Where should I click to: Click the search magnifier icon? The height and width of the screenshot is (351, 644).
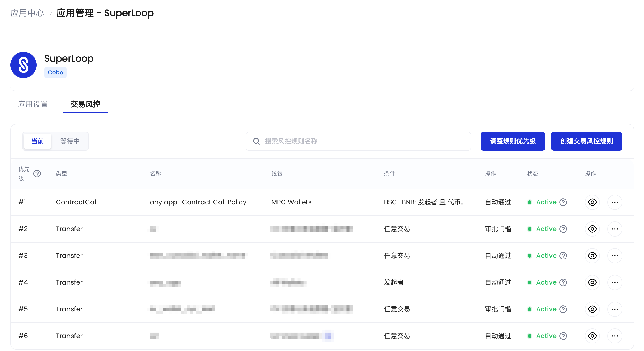256,141
